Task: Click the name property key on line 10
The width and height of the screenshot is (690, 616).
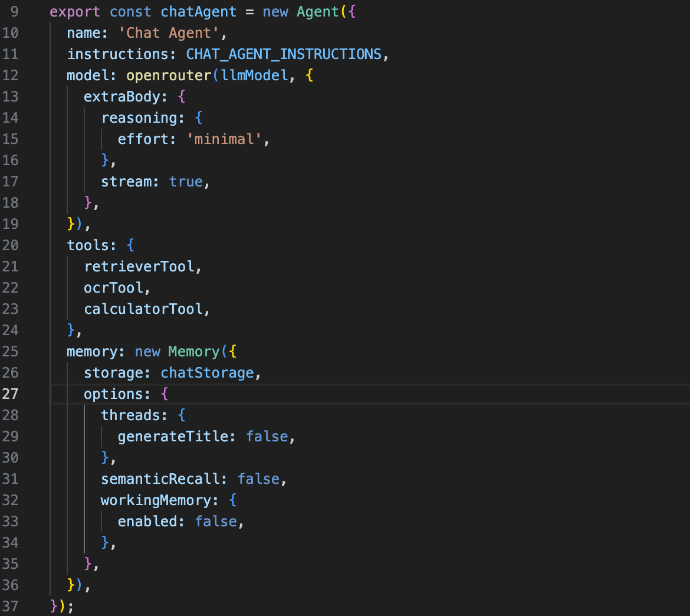Action: coord(83,33)
